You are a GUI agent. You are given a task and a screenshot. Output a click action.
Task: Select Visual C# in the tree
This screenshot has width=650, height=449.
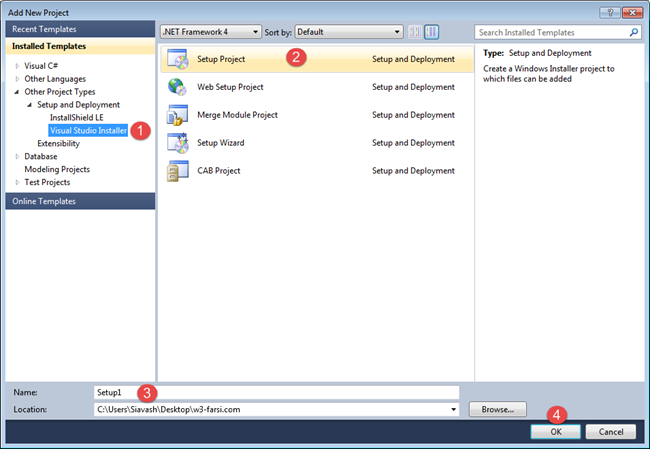41,66
